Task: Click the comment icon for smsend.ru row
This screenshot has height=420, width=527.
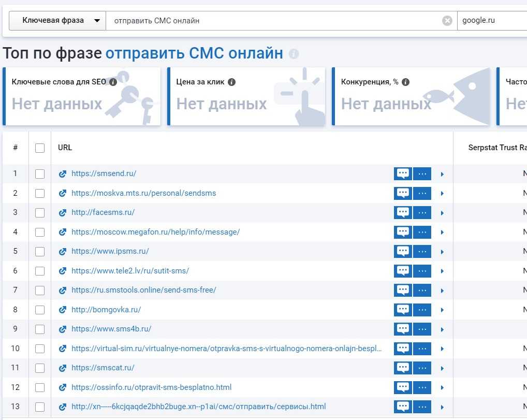Action: click(x=403, y=174)
